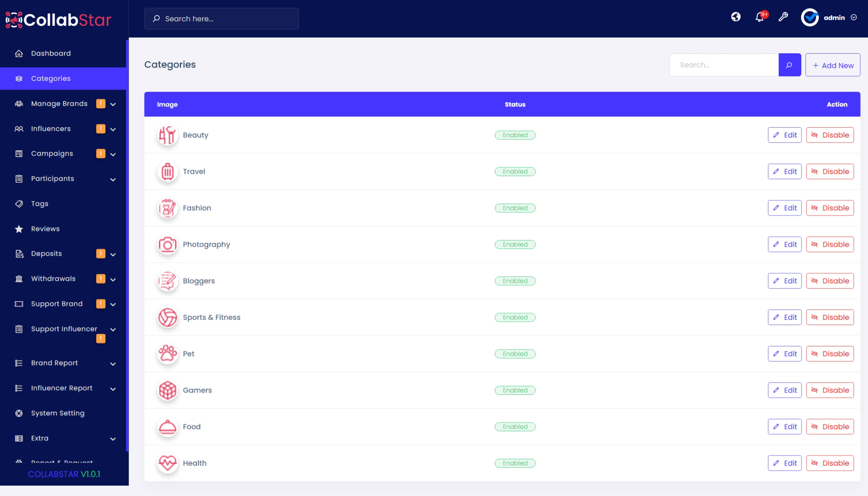Click the Influencers orange alert badge
868x496 pixels.
[101, 129]
